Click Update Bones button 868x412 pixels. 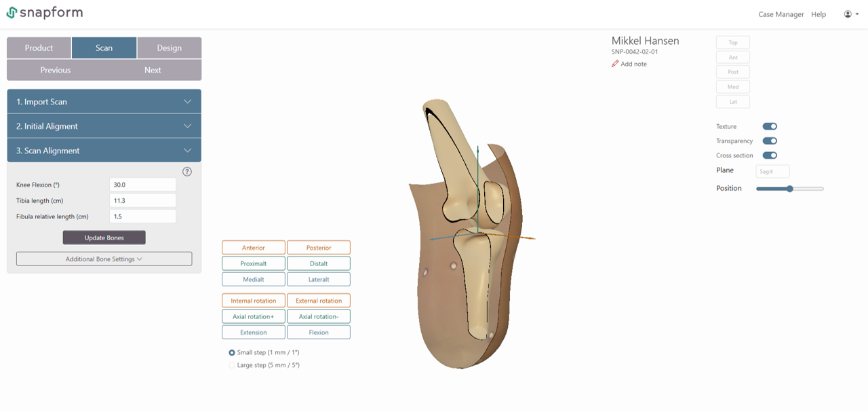(x=104, y=238)
